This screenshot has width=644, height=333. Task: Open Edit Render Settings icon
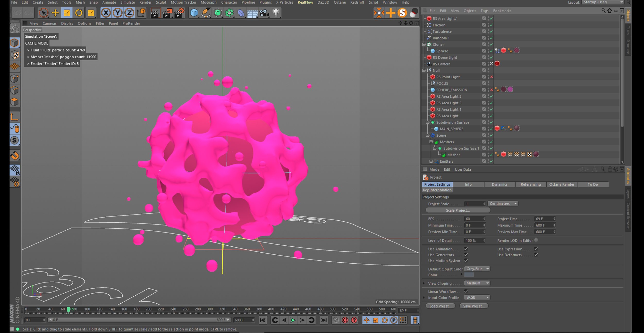click(179, 13)
